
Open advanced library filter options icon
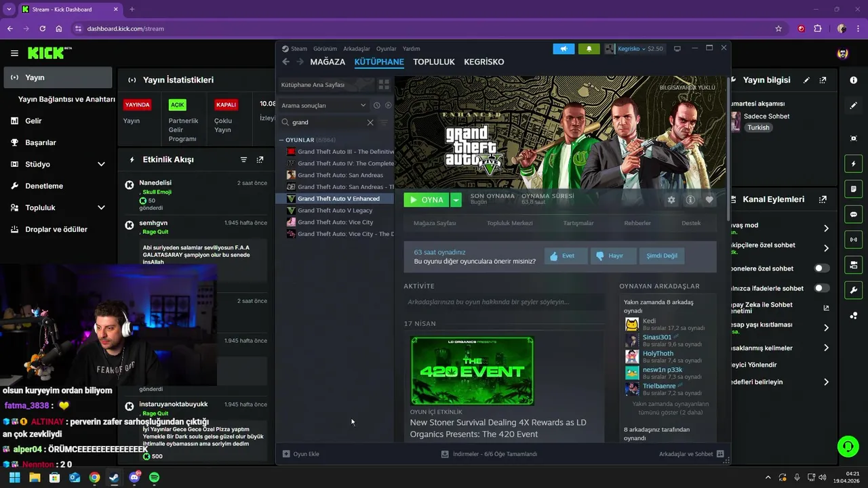coord(384,123)
